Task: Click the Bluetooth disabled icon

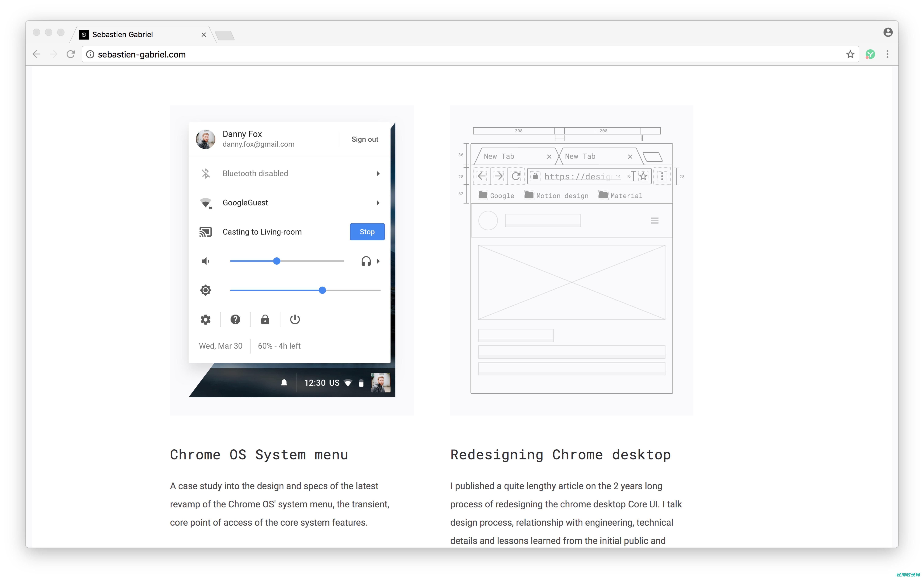Action: pos(206,174)
